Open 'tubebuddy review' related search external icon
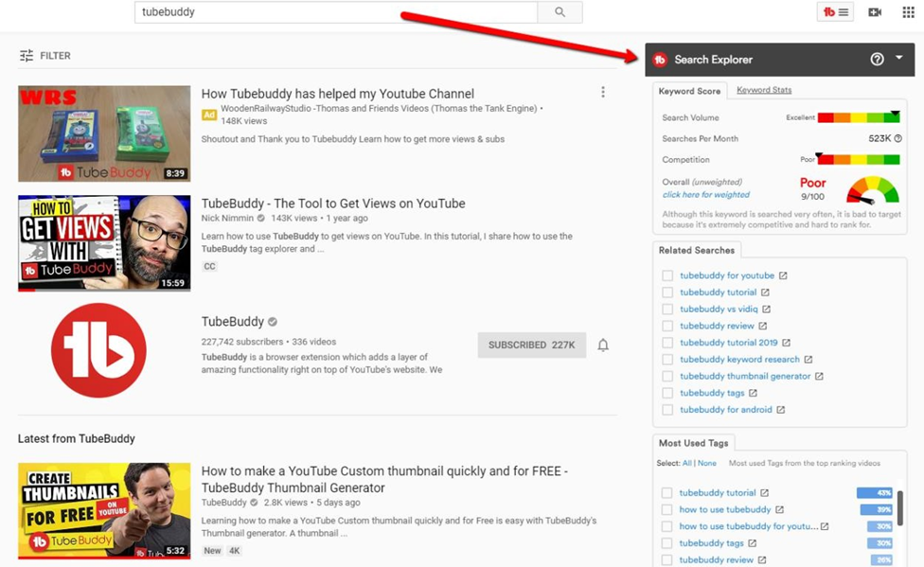 tap(762, 326)
